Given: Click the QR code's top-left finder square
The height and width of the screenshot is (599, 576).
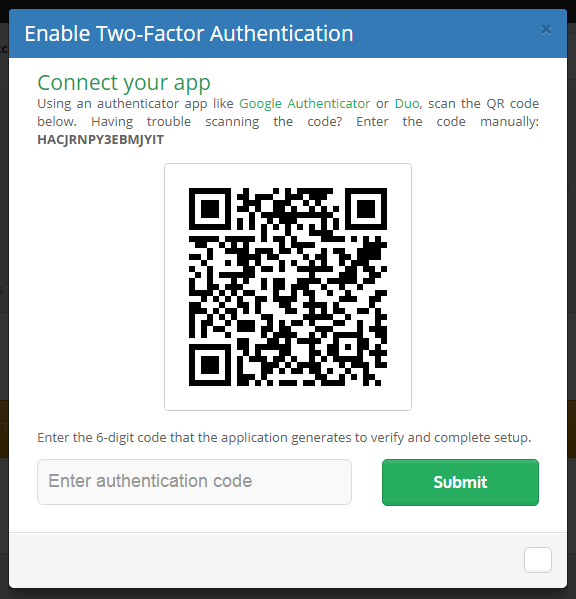Looking at the screenshot, I should tap(210, 209).
